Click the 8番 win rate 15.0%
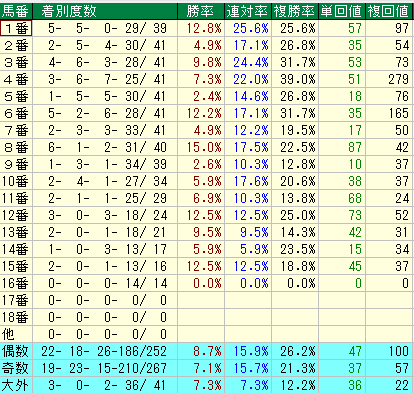 [x=204, y=147]
